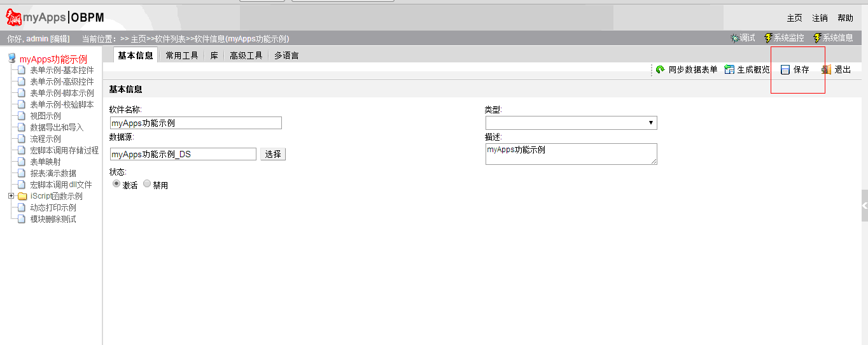The image size is (868, 345).
Task: Click the 退出 exit door icon
Action: [826, 69]
